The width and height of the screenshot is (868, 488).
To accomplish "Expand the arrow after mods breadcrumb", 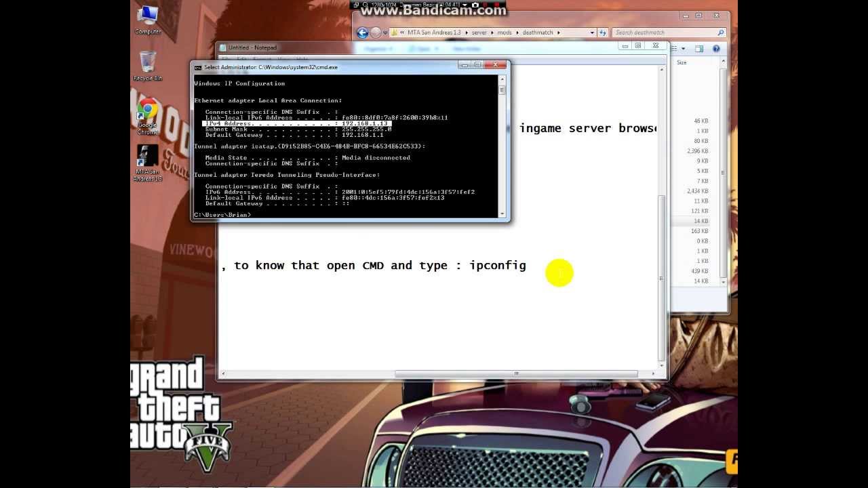I will pos(517,33).
